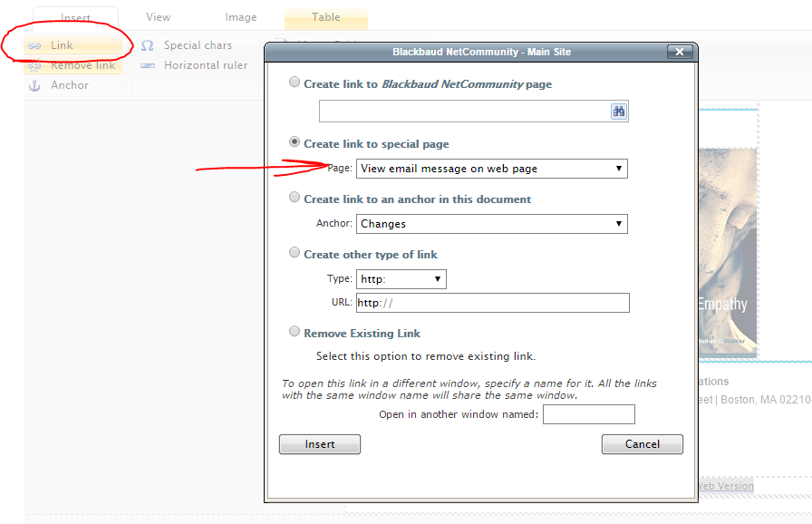This screenshot has width=812, height=524.
Task: Click the binoculars page search icon
Action: click(619, 112)
